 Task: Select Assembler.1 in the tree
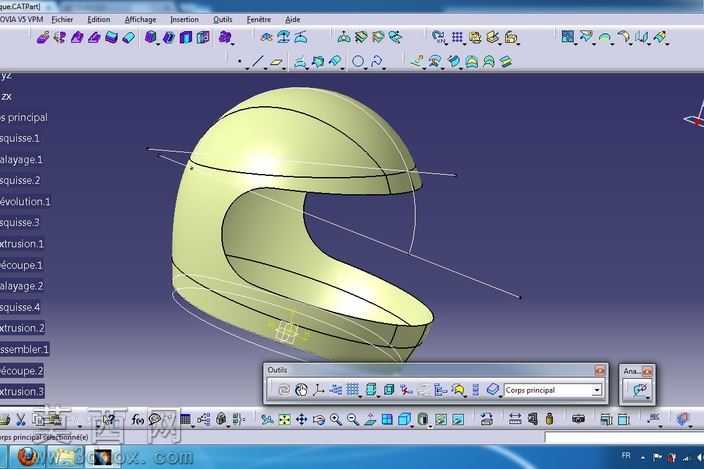click(x=24, y=349)
